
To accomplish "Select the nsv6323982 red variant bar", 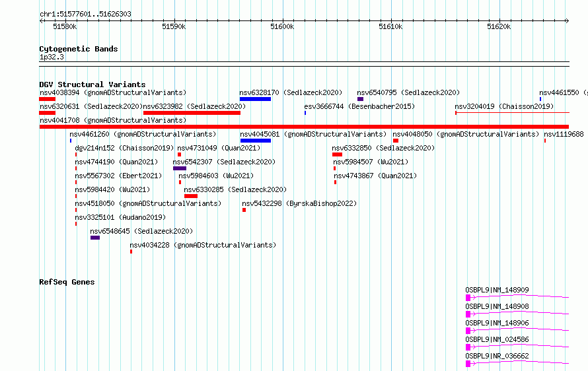I will tap(192, 113).
